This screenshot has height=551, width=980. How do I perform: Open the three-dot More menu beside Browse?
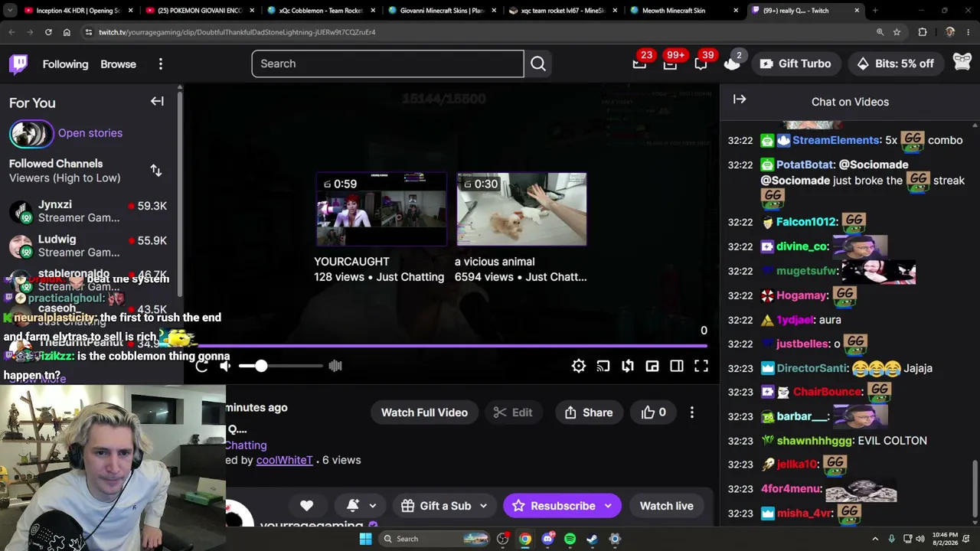[161, 64]
